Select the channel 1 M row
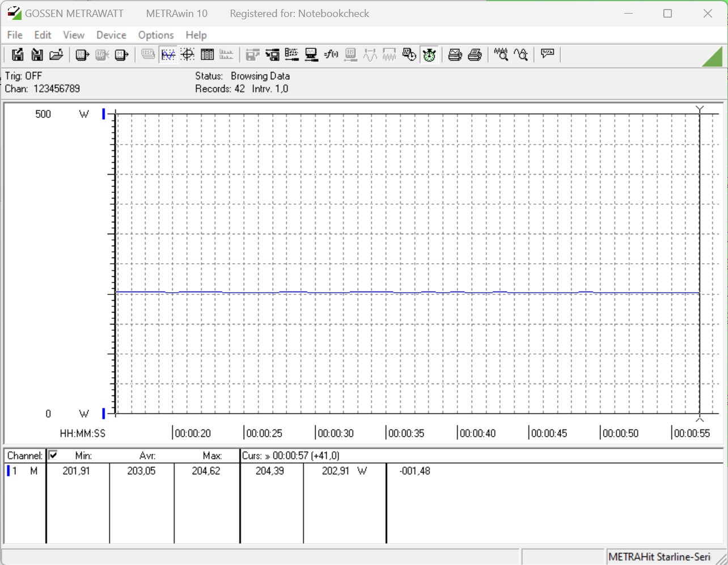Screen dimensions: 728x565 [x=23, y=471]
